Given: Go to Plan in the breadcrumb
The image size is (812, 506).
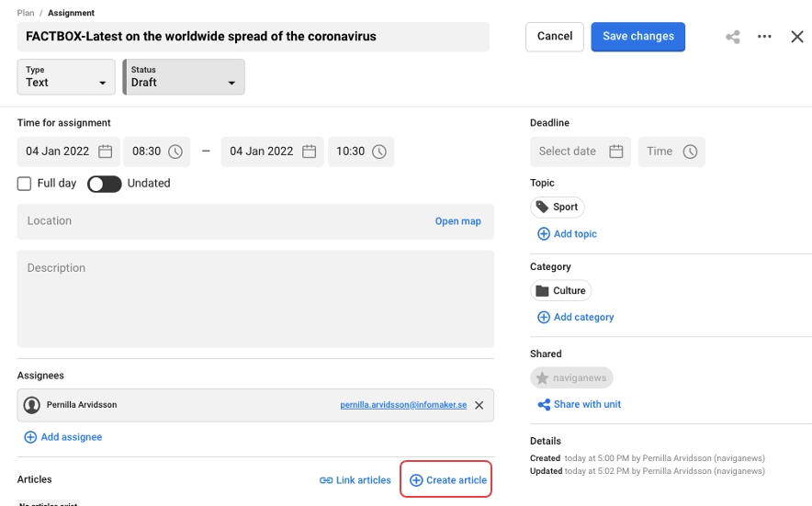Looking at the screenshot, I should [x=25, y=14].
